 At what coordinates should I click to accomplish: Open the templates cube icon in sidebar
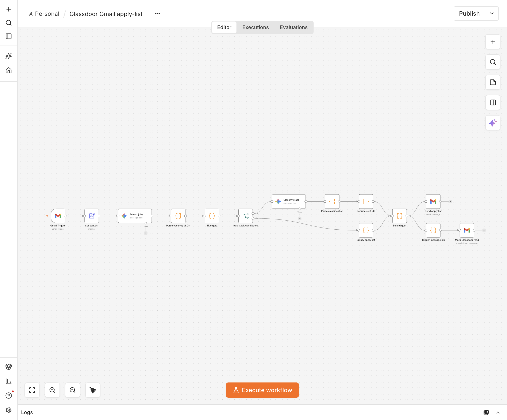(x=9, y=367)
